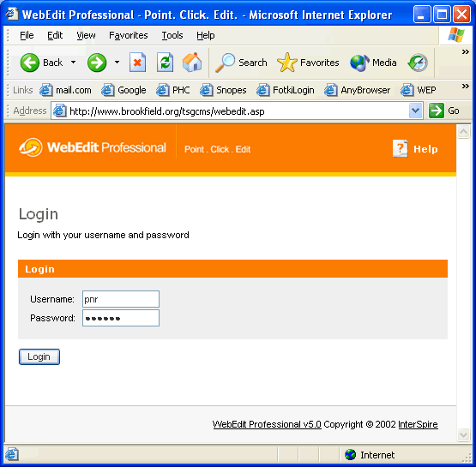The height and width of the screenshot is (467, 476).
Task: Show more Links bar items chevron
Action: click(x=466, y=87)
